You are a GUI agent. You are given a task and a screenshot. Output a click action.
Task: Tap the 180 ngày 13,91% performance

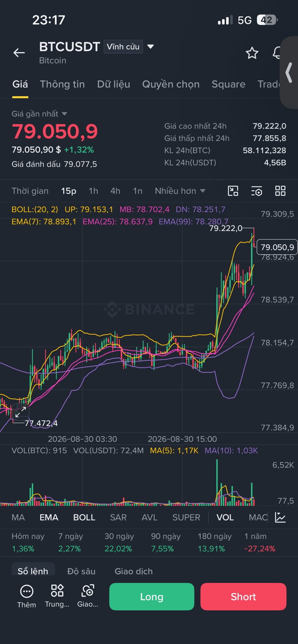215,542
